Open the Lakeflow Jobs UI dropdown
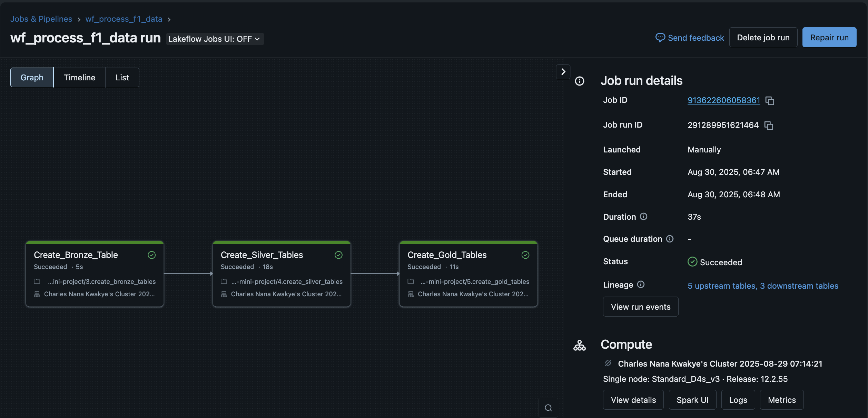 [215, 39]
